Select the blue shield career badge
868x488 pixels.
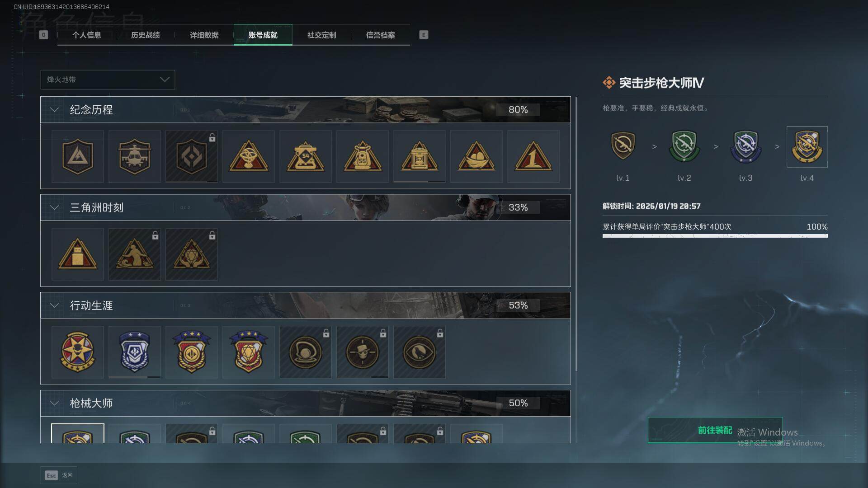pos(134,352)
